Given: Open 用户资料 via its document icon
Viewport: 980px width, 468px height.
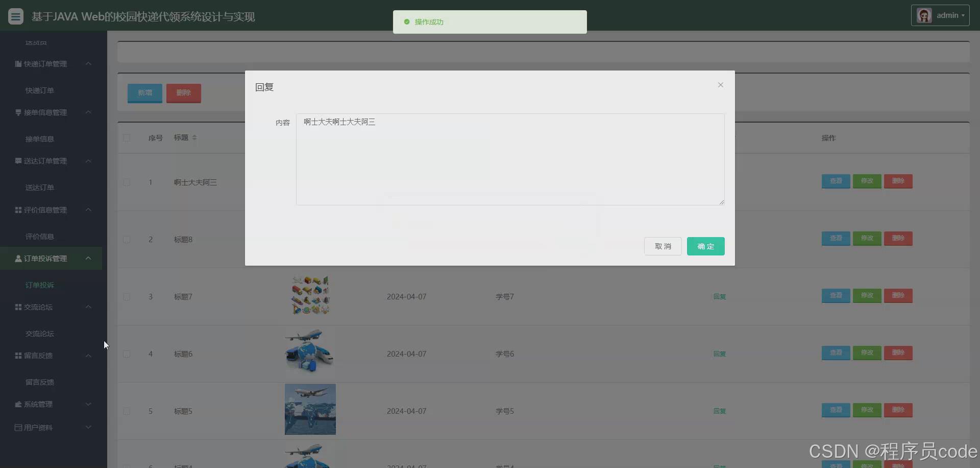Looking at the screenshot, I should pyautogui.click(x=17, y=428).
